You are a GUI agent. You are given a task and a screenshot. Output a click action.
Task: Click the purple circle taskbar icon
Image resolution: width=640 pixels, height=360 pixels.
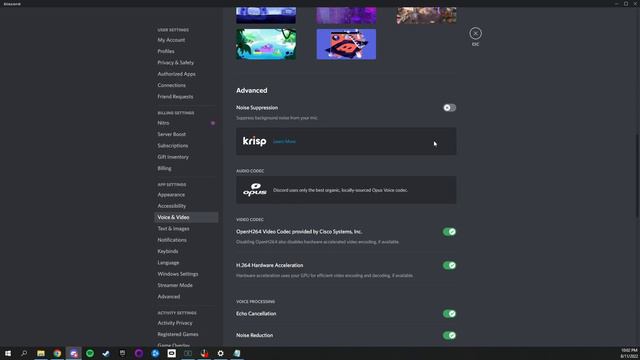(139, 353)
